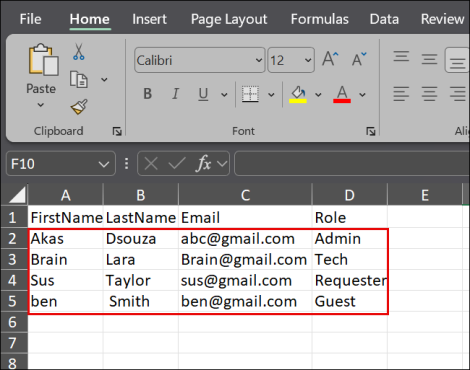470x370 pixels.
Task: Click the Insert Function fx icon
Action: click(x=204, y=163)
